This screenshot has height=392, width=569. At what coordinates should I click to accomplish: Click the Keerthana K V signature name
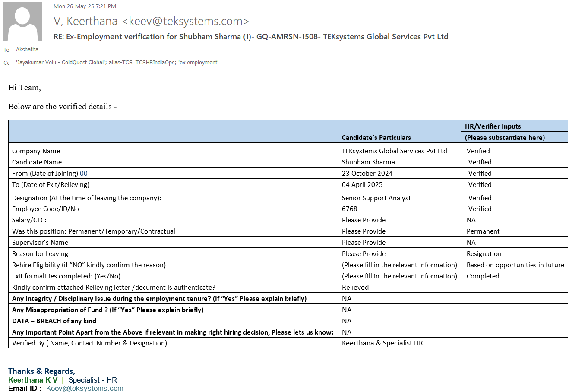(33, 380)
